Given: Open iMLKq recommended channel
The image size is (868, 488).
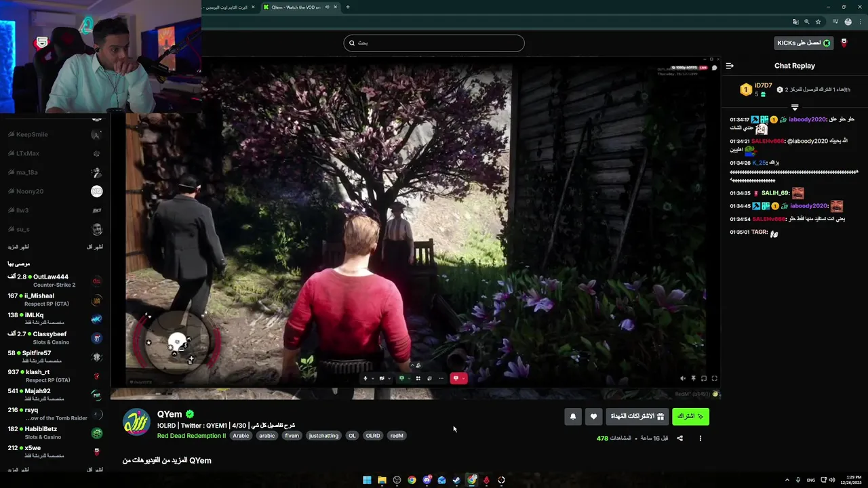Looking at the screenshot, I should [x=55, y=319].
